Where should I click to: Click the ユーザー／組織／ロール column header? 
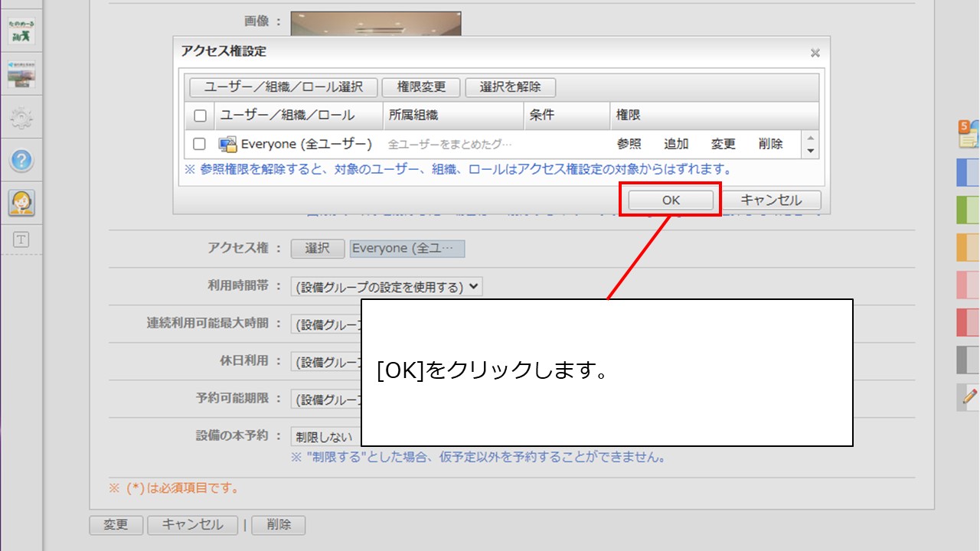299,116
